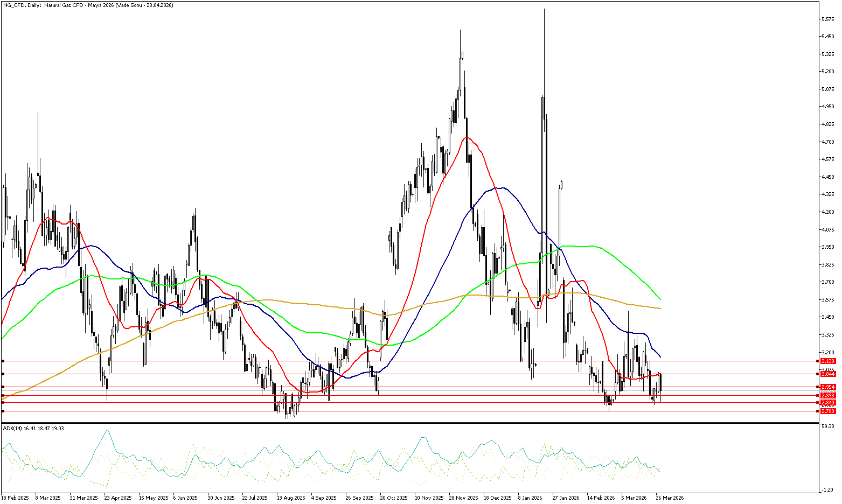Screen dimensions: 842x504
Task: Click the chart title NG_CFD, Daily text
Action: [22, 5]
